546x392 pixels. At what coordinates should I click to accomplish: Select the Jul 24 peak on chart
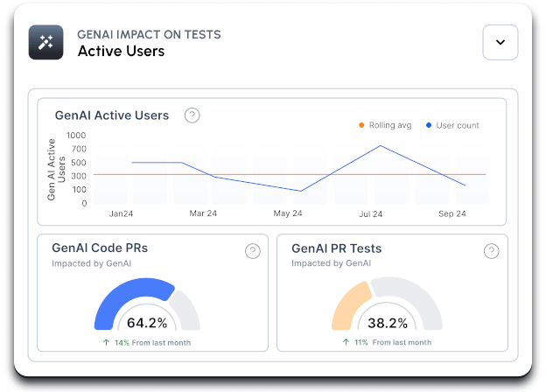pos(381,146)
